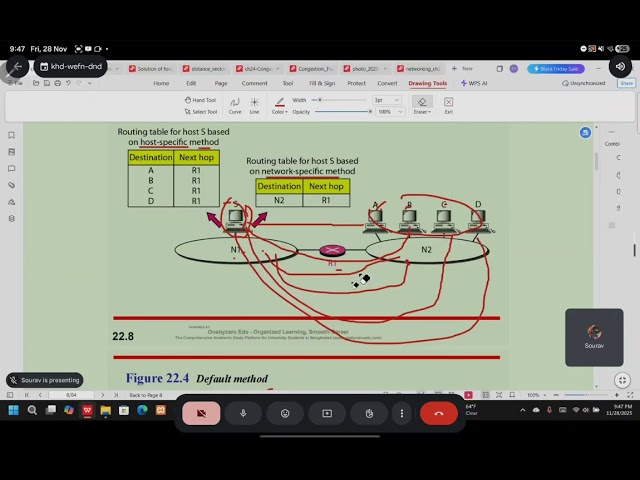Image resolution: width=640 pixels, height=480 pixels.
Task: Start screen sharing from the call bar
Action: point(327,413)
